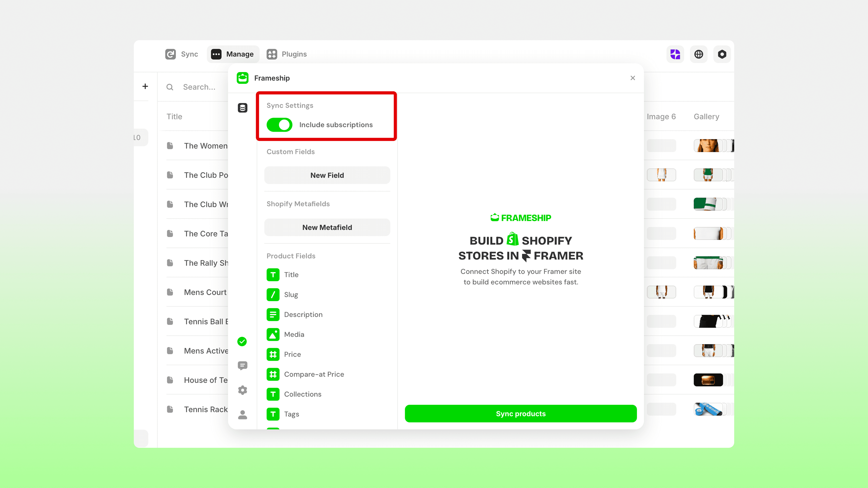Toggle the Include subscriptions switch
The image size is (868, 488).
point(279,125)
